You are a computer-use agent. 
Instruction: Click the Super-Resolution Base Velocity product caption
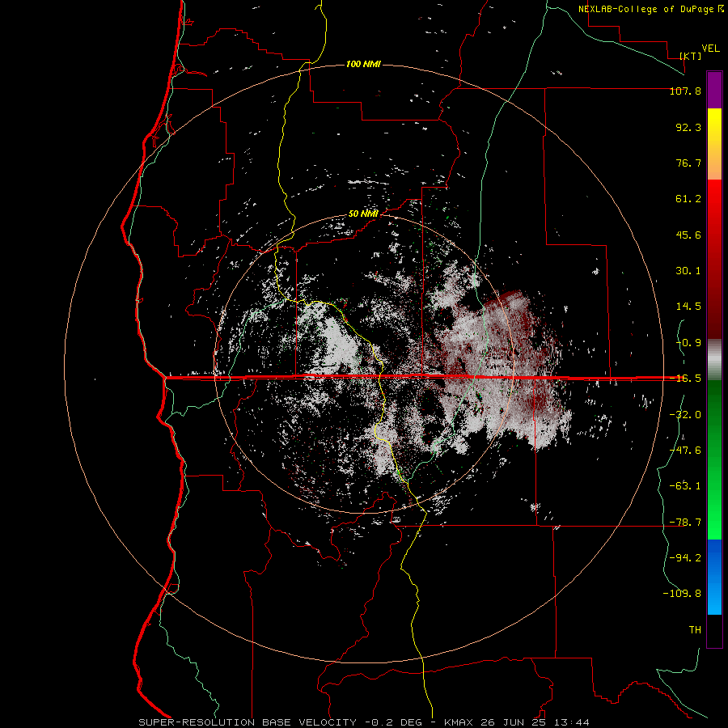(x=364, y=722)
